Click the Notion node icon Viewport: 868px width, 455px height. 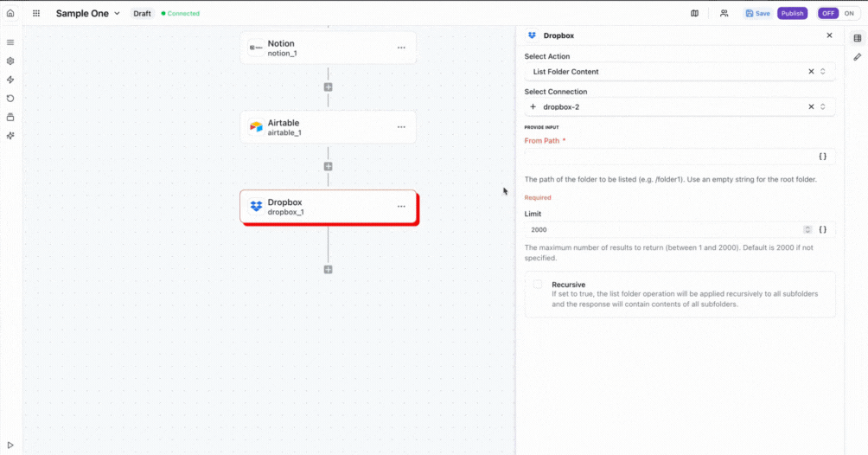256,48
